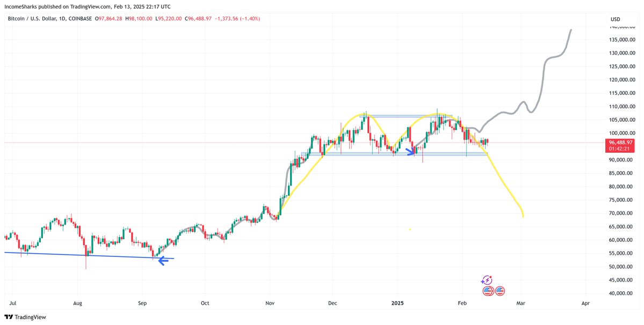Select the blue right-pointing arrow near January
Viewport: 644px width, 325px height.
pos(411,152)
